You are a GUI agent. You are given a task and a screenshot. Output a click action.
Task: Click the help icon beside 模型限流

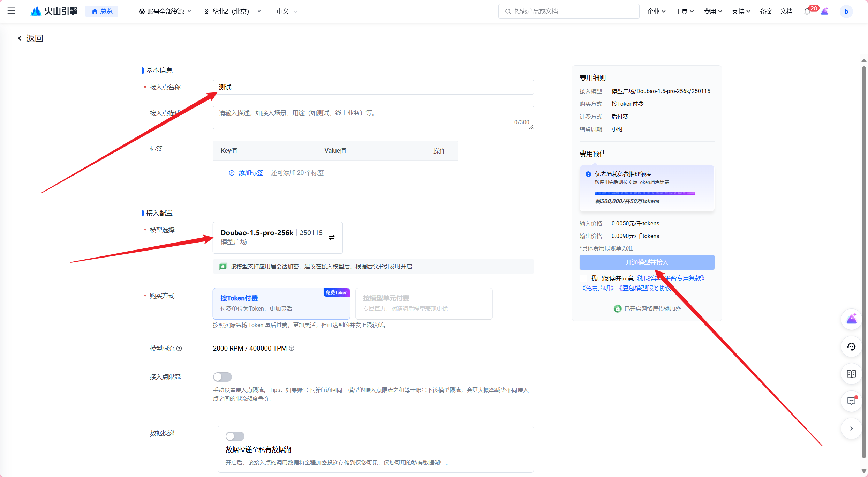pyautogui.click(x=179, y=348)
